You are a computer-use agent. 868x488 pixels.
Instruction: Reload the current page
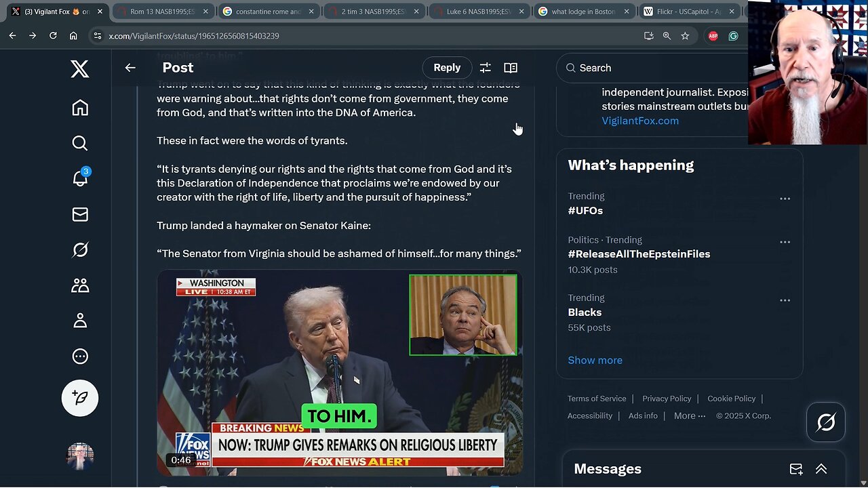53,36
